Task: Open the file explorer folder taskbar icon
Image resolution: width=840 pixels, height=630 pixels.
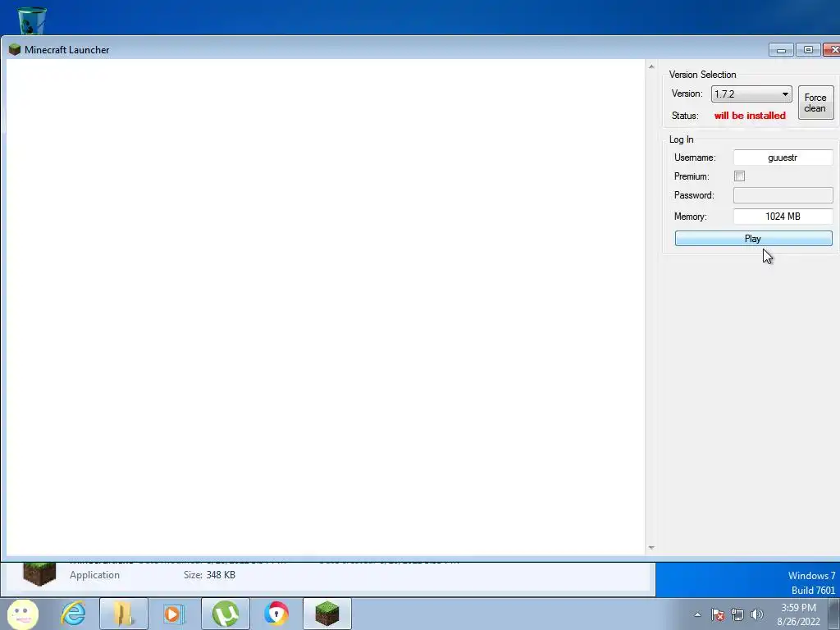Action: coord(123,614)
